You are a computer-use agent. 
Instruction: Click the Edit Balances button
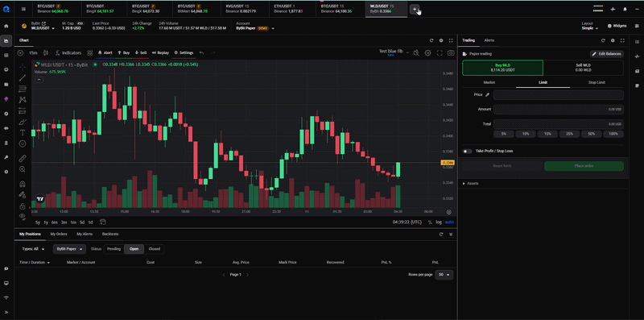[607, 54]
